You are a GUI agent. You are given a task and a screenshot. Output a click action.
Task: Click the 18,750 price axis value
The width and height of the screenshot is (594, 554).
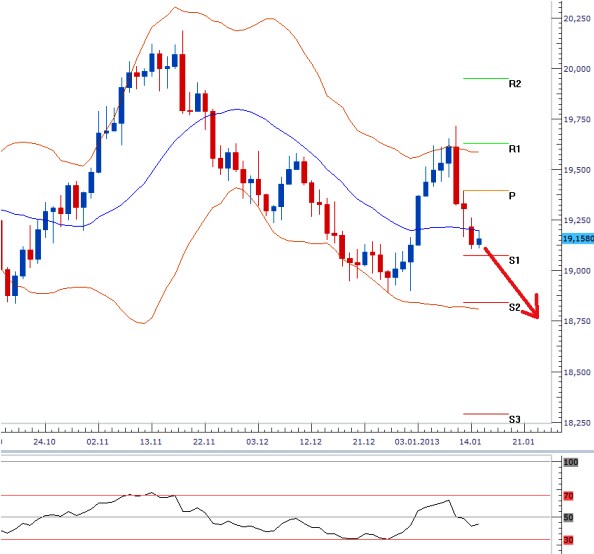point(577,321)
